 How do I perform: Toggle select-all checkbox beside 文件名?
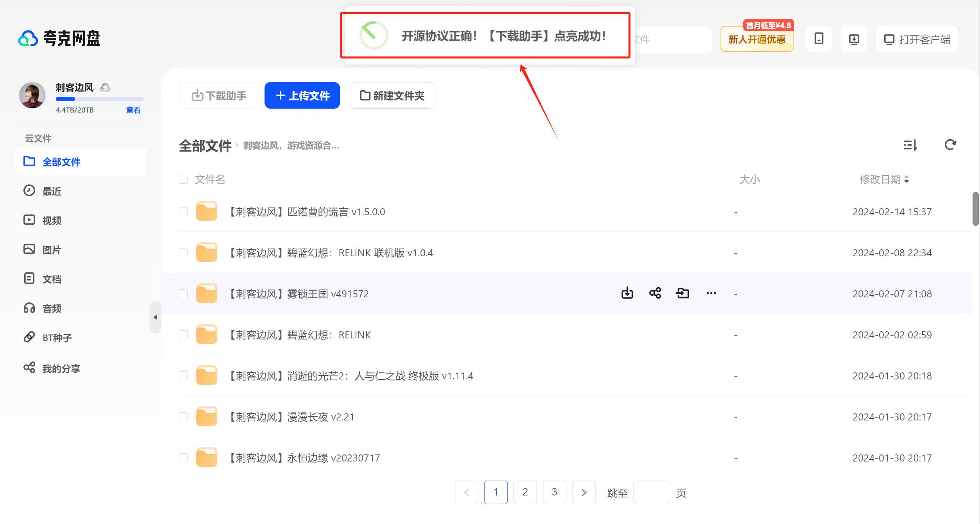coord(183,179)
